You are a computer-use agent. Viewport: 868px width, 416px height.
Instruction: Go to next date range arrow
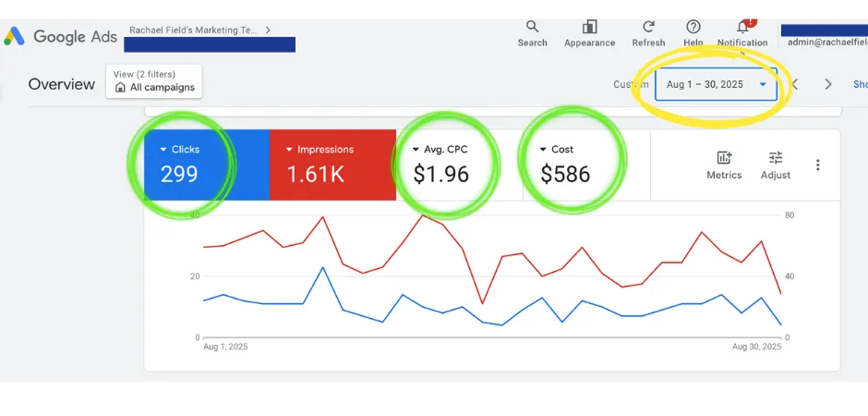point(828,84)
